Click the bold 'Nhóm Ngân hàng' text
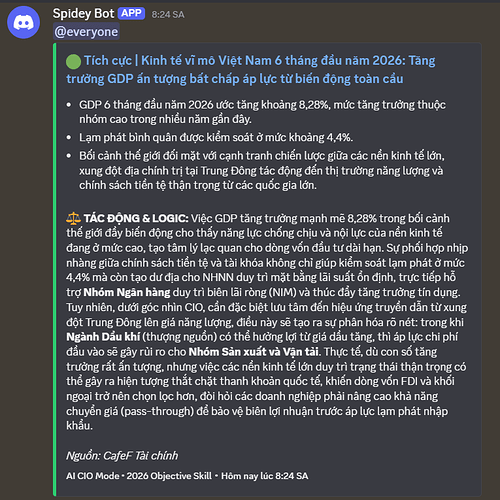The height and width of the screenshot is (500, 500). [127, 292]
